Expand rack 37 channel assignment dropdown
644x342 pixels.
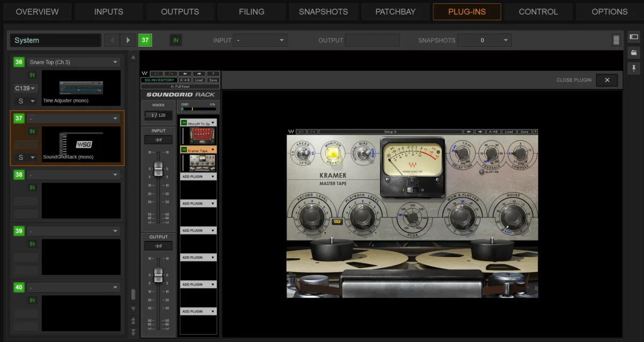(74, 119)
